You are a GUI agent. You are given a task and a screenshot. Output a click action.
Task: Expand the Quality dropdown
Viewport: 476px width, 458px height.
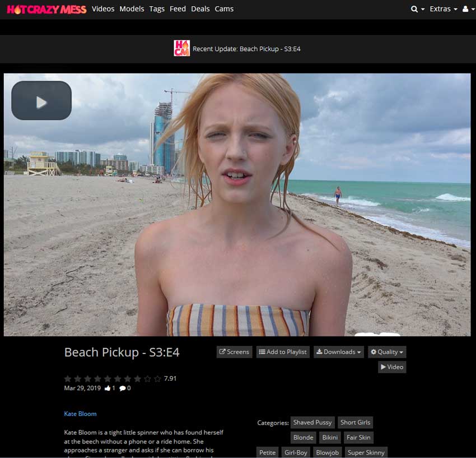(x=387, y=352)
